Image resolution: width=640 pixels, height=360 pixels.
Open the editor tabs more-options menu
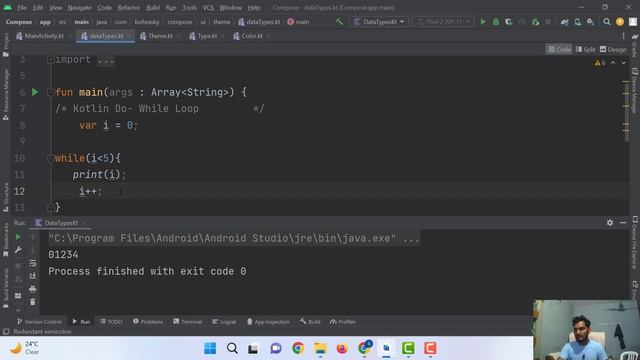pyautogui.click(x=623, y=36)
